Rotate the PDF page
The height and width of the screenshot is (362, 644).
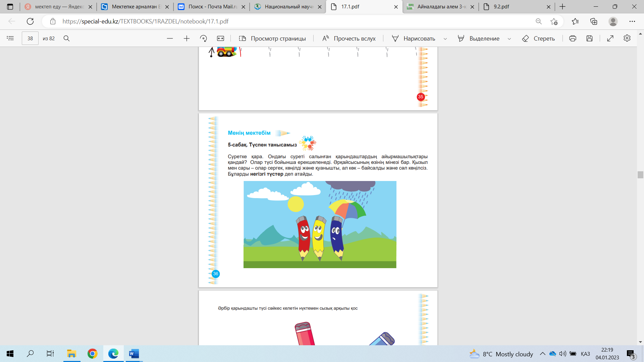pyautogui.click(x=203, y=38)
